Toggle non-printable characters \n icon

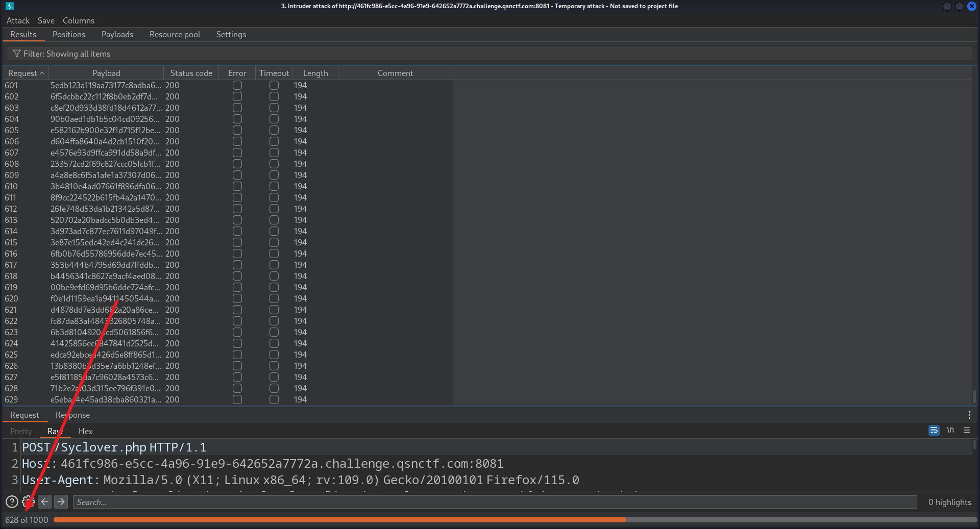950,431
